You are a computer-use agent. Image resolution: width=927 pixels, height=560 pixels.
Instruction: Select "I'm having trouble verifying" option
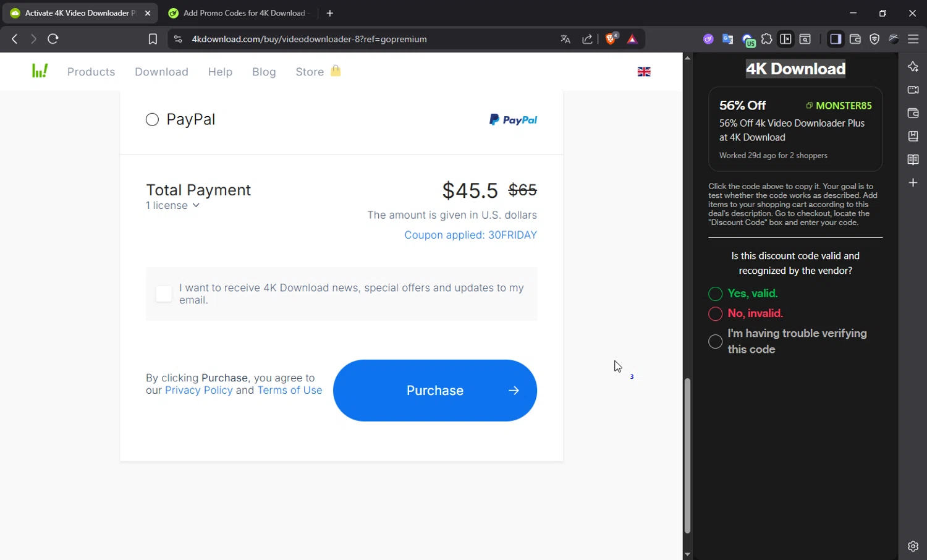pyautogui.click(x=715, y=341)
